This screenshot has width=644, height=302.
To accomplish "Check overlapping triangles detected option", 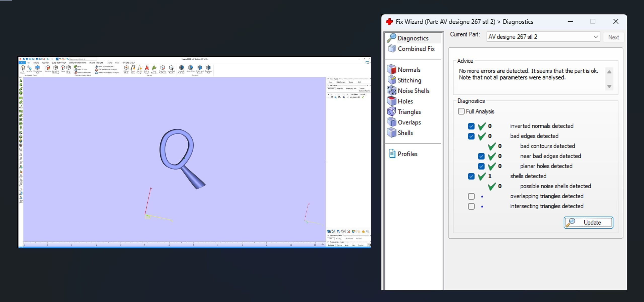I will (471, 196).
